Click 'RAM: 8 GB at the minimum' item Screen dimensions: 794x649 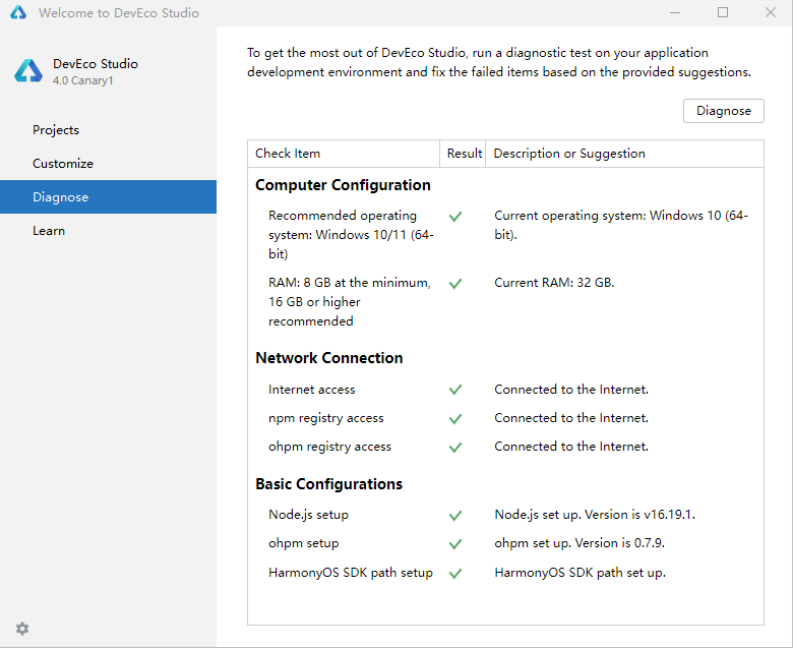349,302
